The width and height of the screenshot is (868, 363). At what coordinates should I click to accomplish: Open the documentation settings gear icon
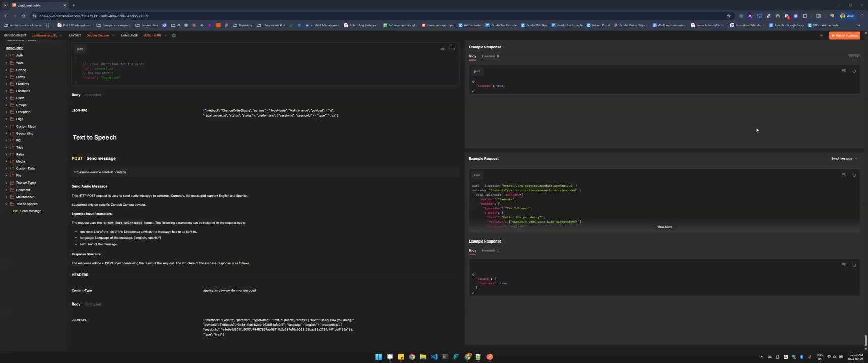174,36
